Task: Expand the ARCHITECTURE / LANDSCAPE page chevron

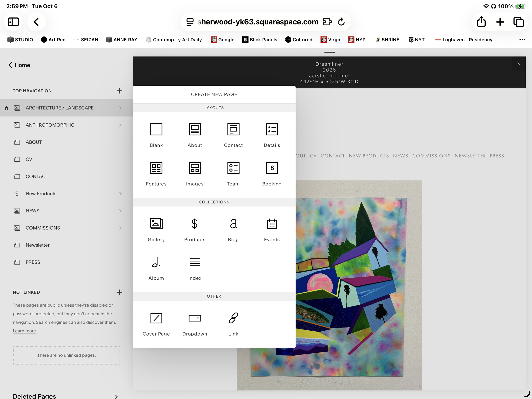Action: pyautogui.click(x=120, y=108)
